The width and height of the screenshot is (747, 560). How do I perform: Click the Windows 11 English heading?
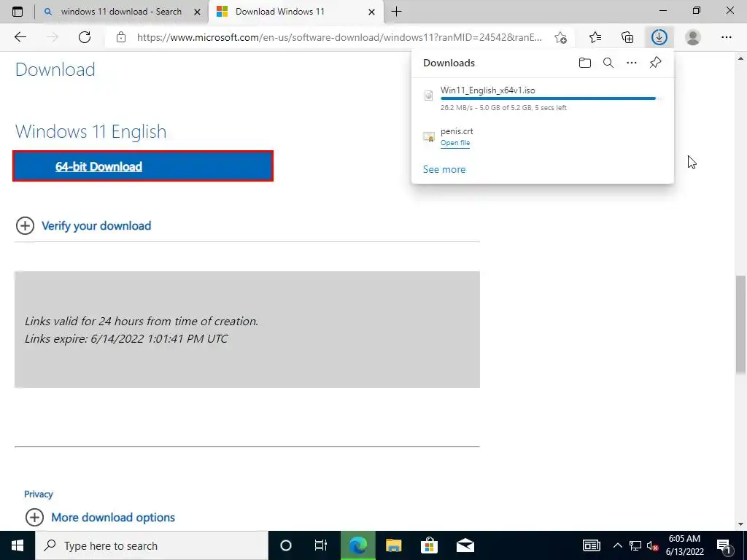tap(90, 131)
